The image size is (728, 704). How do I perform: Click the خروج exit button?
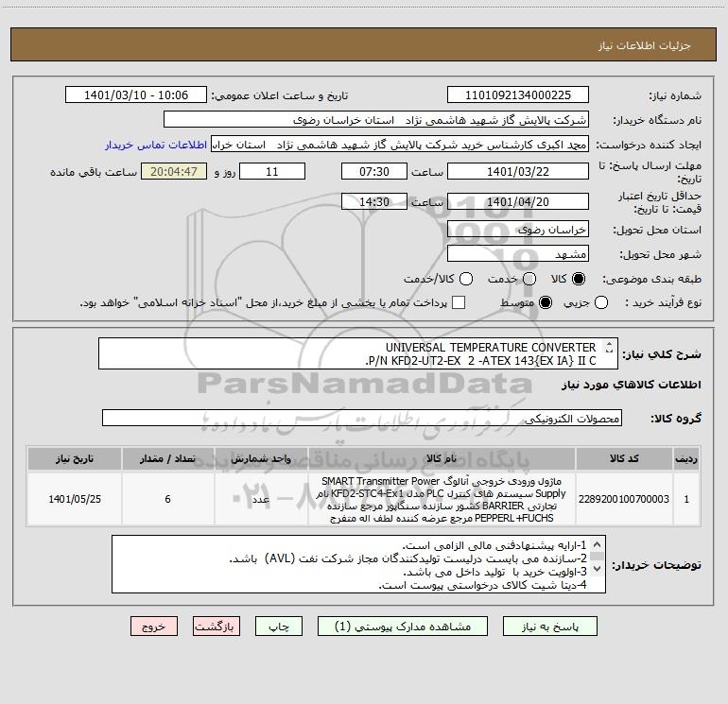pos(154,627)
